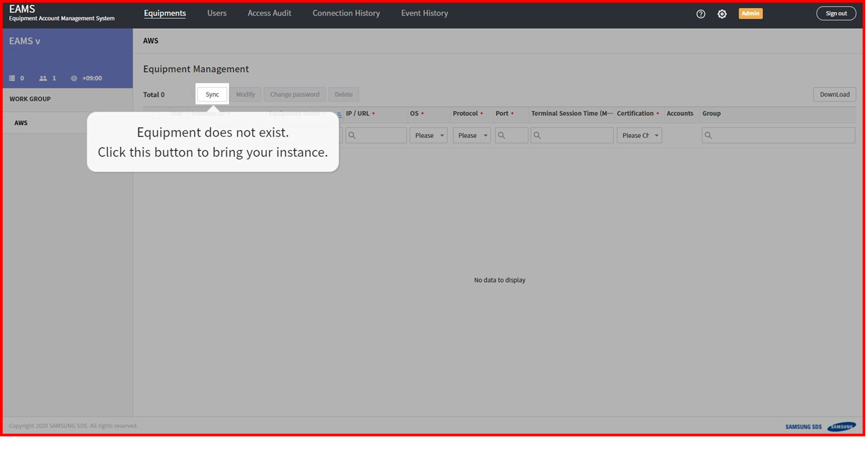Sign out of the application
This screenshot has height=464, width=868.
tap(836, 13)
